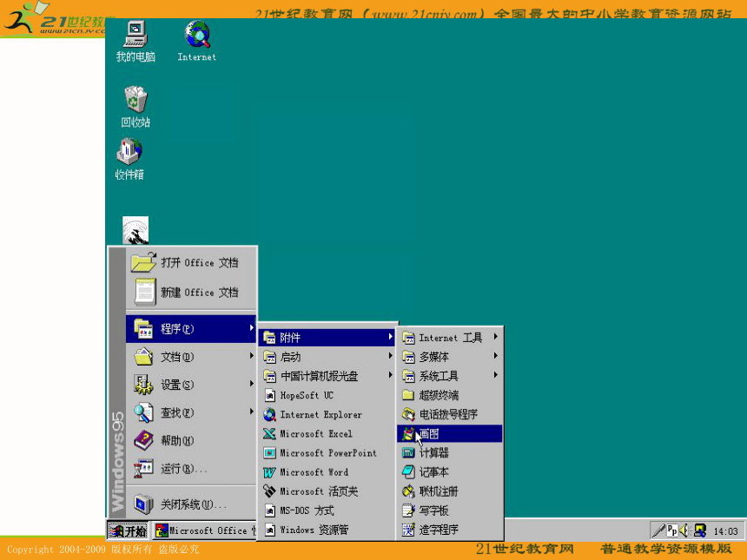Select 运行(R)... in the Start menu
The image size is (747, 560).
191,469
